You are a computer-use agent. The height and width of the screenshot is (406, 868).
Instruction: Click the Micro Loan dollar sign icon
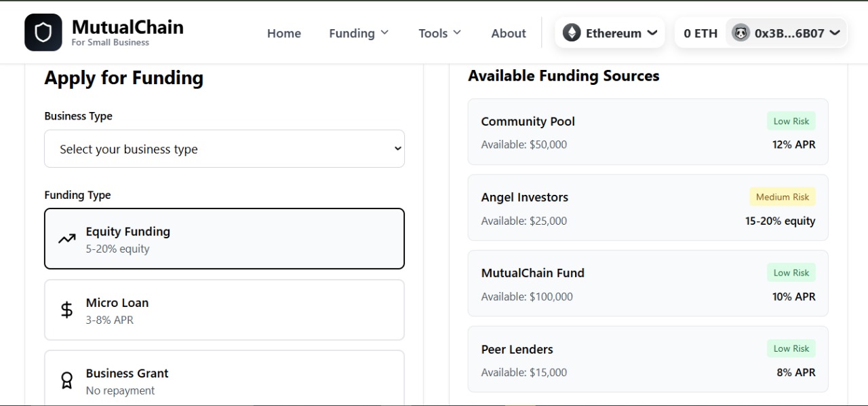tap(66, 310)
